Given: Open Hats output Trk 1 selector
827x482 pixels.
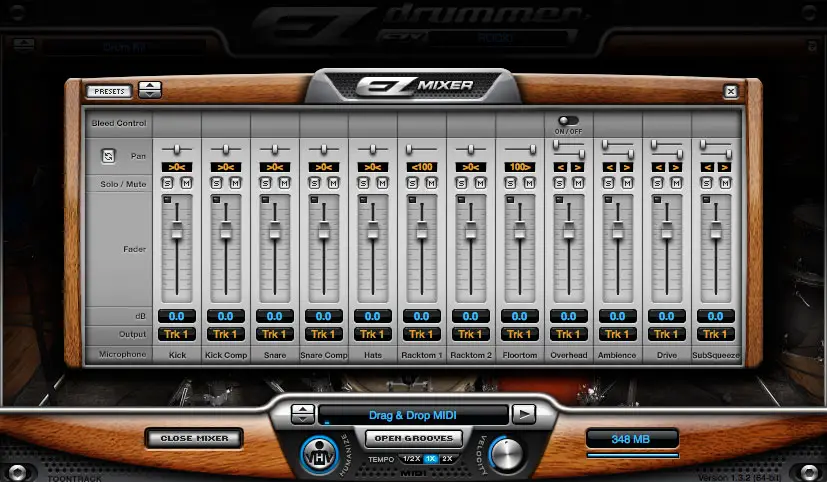Looking at the screenshot, I should (x=372, y=334).
